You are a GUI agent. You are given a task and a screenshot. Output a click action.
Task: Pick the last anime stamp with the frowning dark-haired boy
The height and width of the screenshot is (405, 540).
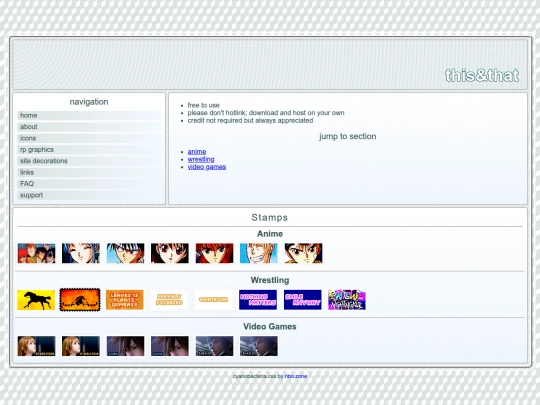(303, 253)
